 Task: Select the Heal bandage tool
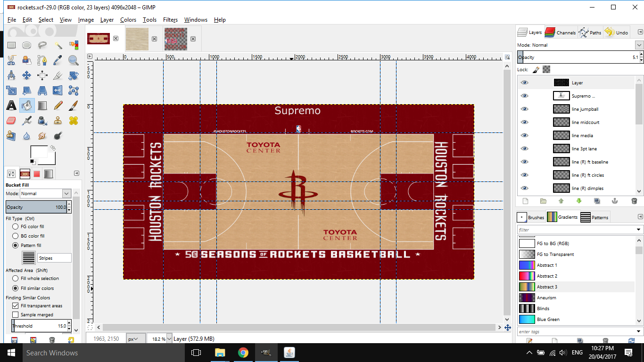click(74, 121)
